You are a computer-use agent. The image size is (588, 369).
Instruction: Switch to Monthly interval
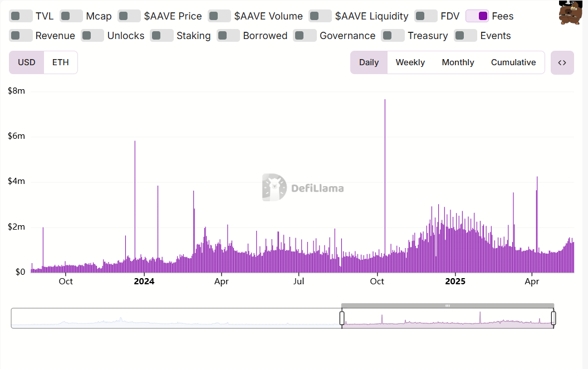pos(458,62)
